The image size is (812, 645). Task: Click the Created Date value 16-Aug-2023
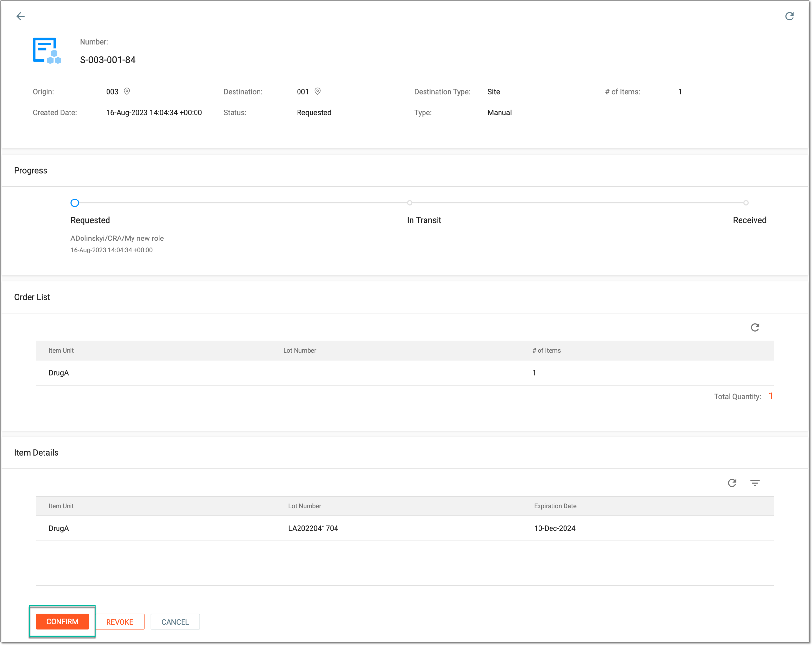click(x=154, y=113)
